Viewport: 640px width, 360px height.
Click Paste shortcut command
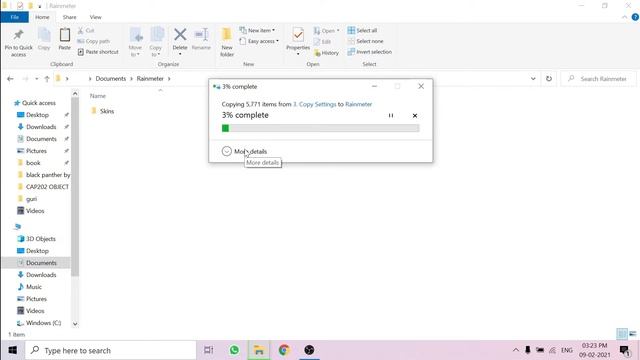98,52
